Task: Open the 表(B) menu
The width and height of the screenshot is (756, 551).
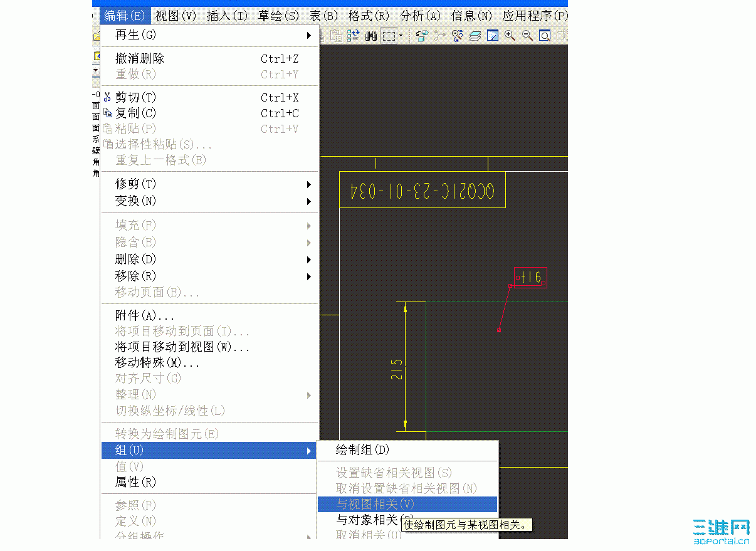Action: click(x=323, y=16)
